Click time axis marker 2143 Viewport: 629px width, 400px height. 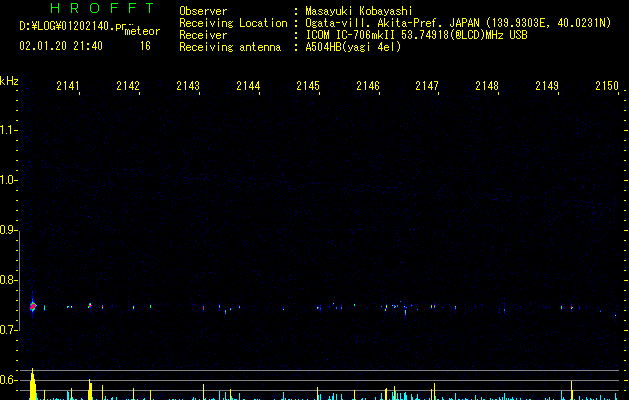tap(188, 86)
